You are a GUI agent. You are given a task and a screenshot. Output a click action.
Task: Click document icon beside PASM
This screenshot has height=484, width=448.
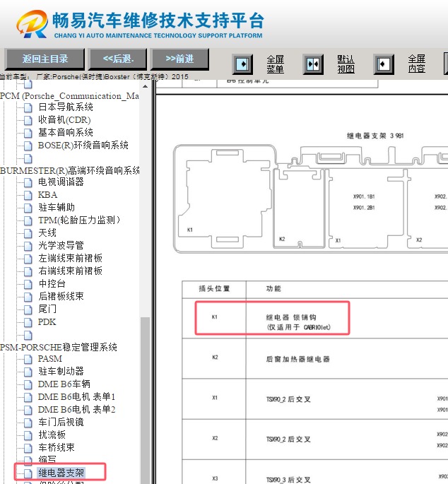point(28,360)
